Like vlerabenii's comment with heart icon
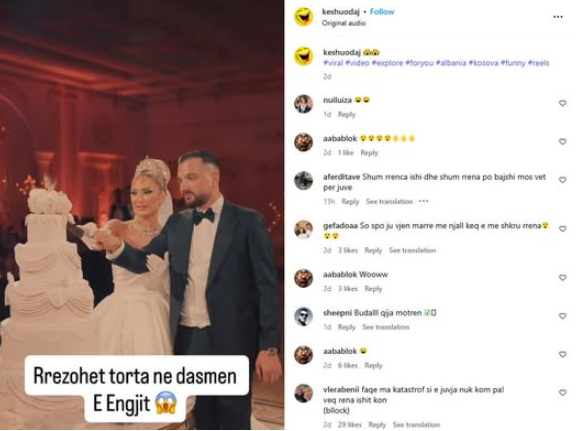Screen dimensions: 588x431 tap(562, 393)
